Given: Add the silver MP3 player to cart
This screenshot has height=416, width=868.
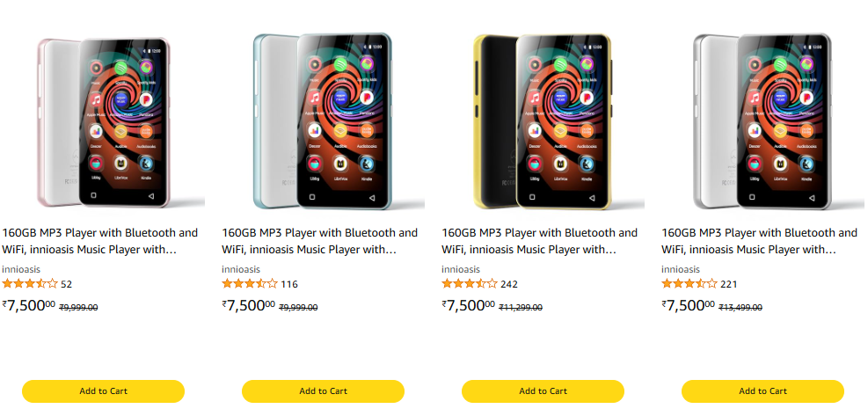Looking at the screenshot, I should coord(762,391).
